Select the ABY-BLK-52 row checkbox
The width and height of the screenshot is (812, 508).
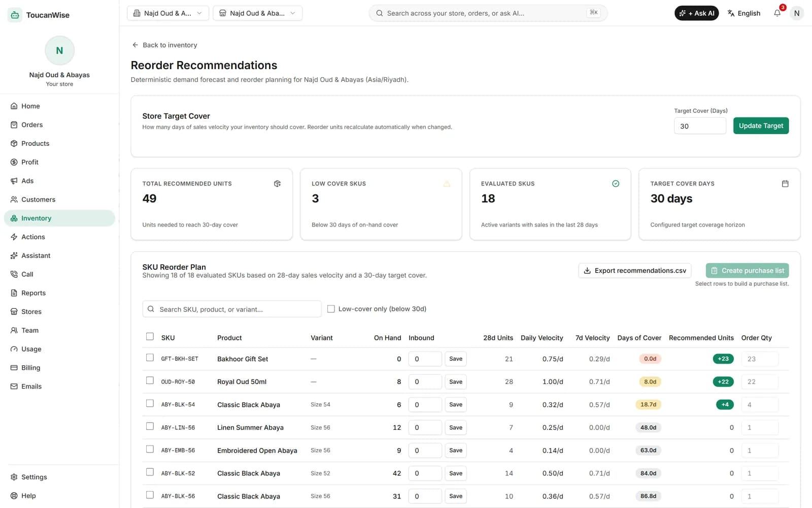pyautogui.click(x=150, y=472)
